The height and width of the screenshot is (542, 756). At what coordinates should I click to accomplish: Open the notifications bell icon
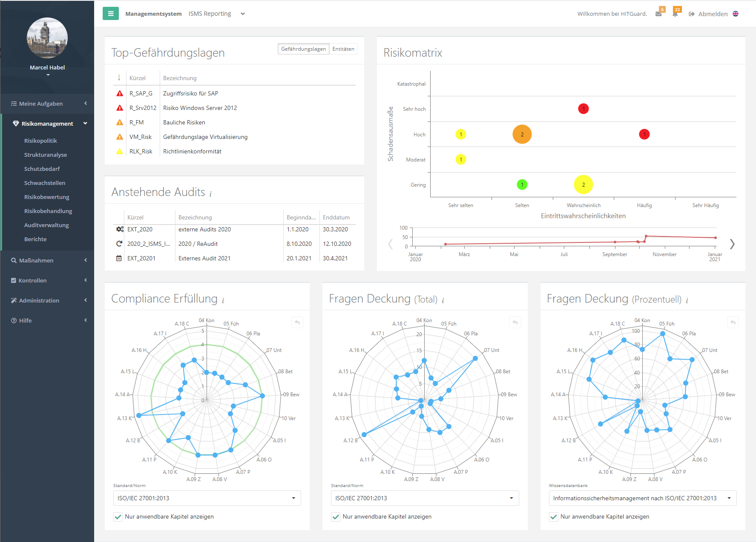[x=675, y=14]
